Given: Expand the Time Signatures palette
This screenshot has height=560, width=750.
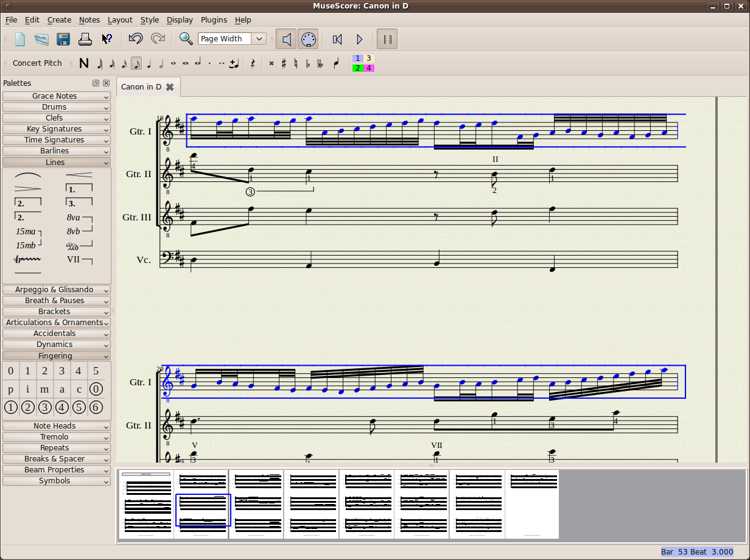Looking at the screenshot, I should 56,139.
